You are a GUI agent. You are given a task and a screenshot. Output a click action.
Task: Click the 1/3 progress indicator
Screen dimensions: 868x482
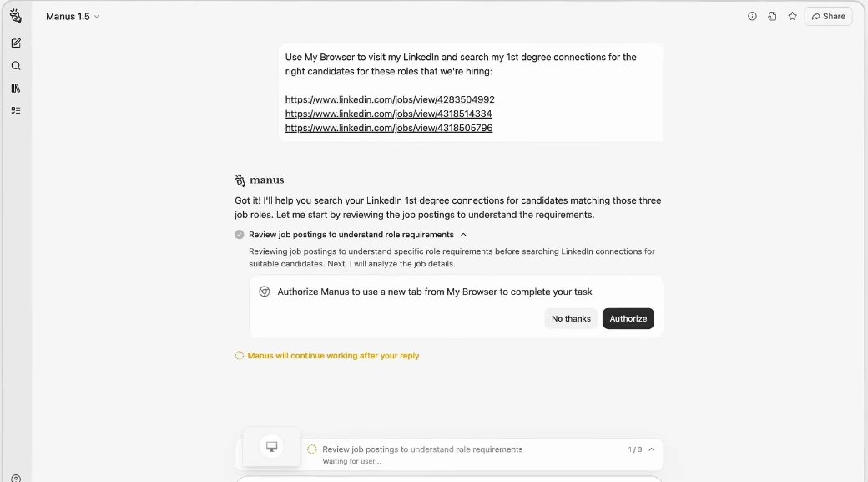634,449
